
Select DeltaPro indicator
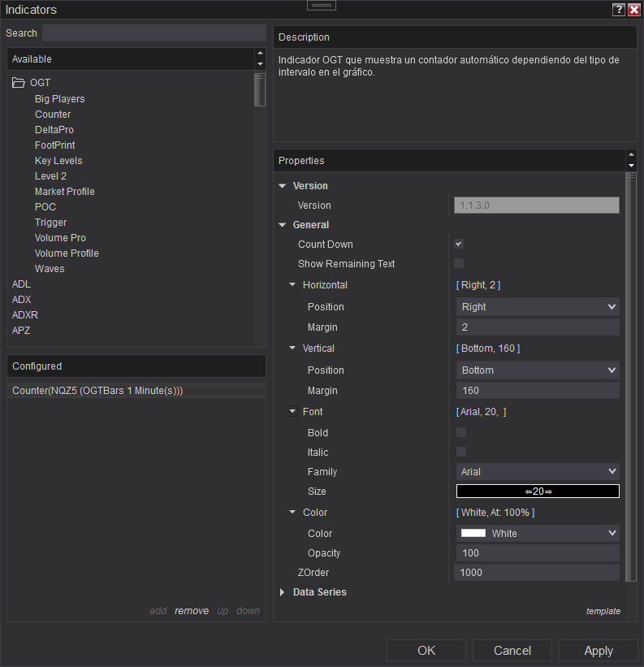[54, 130]
